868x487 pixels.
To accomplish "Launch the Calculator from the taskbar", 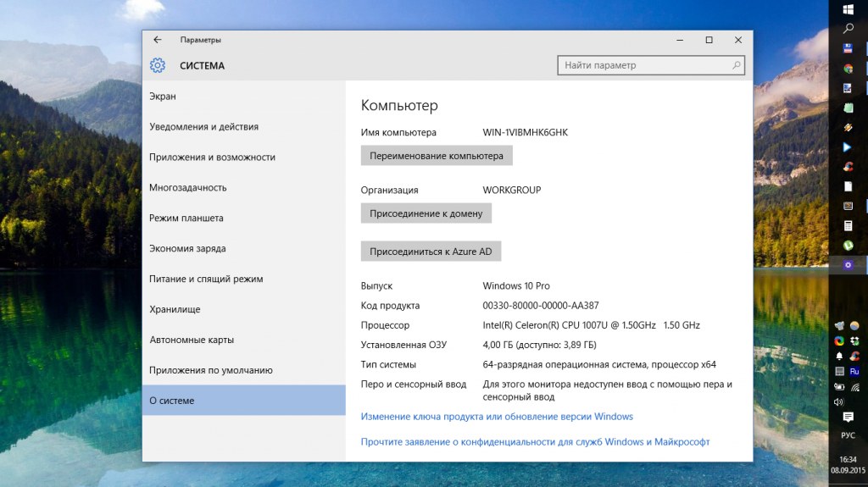I will point(848,225).
